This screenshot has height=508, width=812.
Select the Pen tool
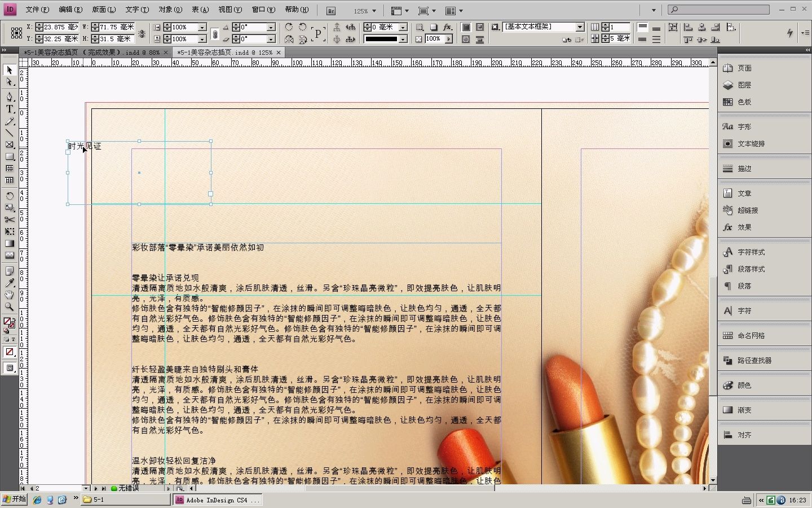(x=9, y=97)
